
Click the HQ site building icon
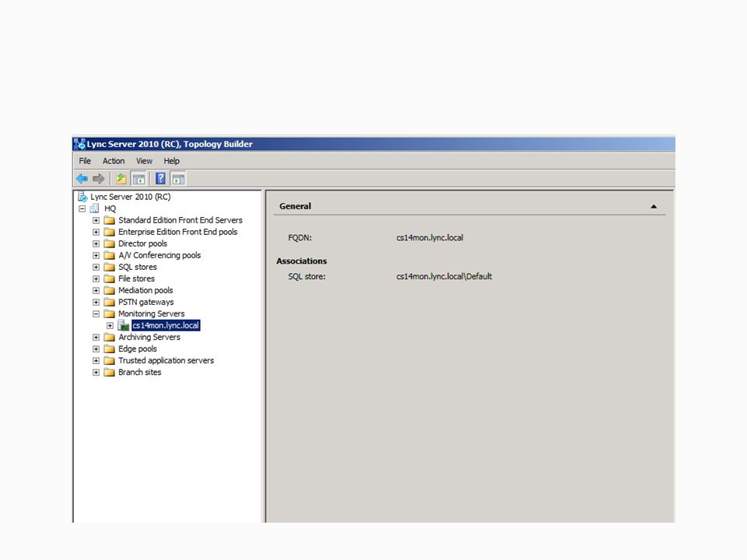[94, 208]
